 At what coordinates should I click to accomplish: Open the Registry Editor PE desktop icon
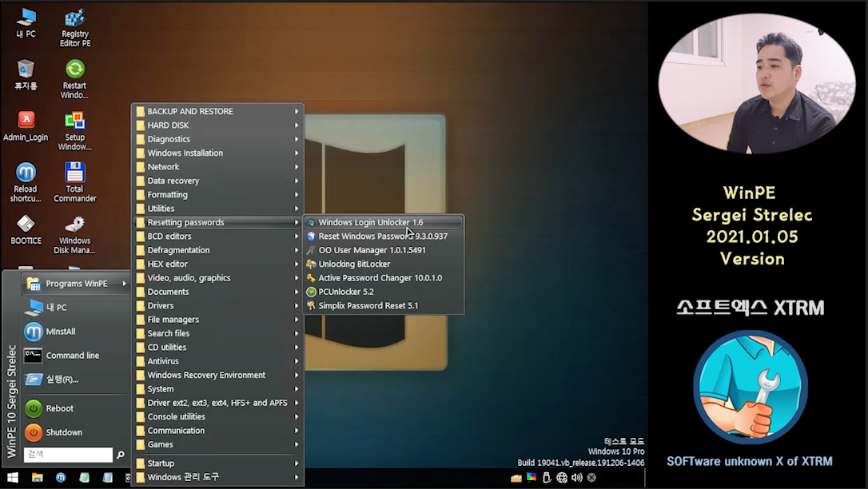click(x=75, y=28)
